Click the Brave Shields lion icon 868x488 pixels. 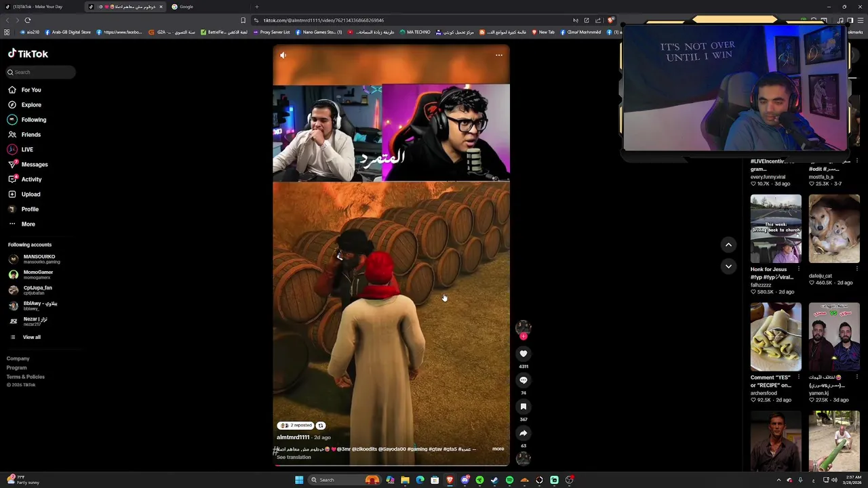coord(610,20)
